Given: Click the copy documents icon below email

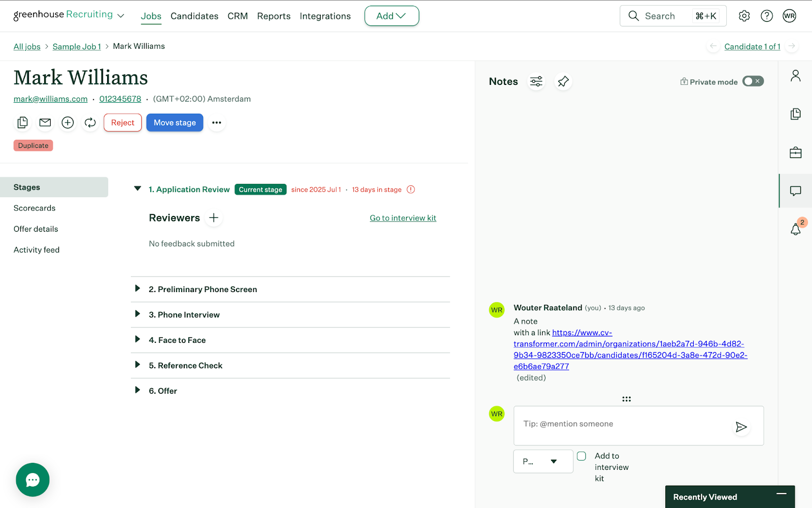Looking at the screenshot, I should tap(22, 122).
